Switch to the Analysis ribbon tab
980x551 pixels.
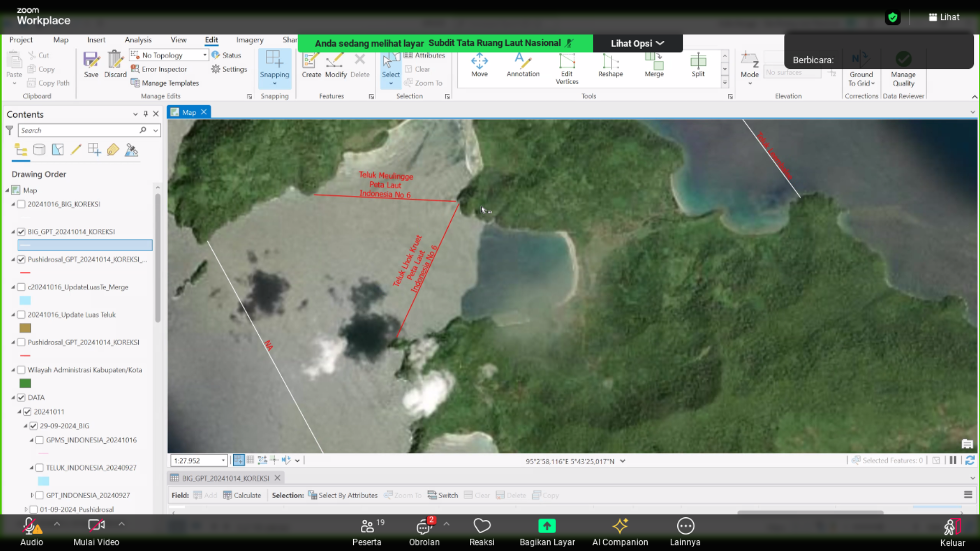click(138, 40)
